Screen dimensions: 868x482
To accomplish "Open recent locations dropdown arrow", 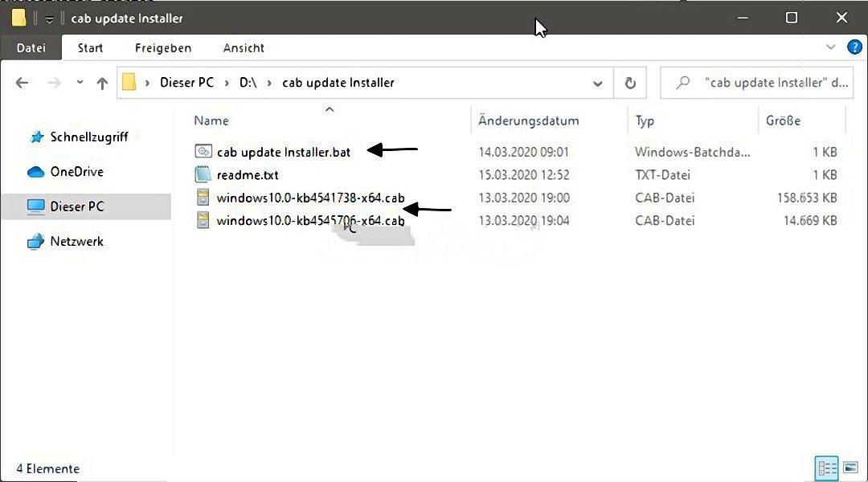I will click(x=80, y=83).
